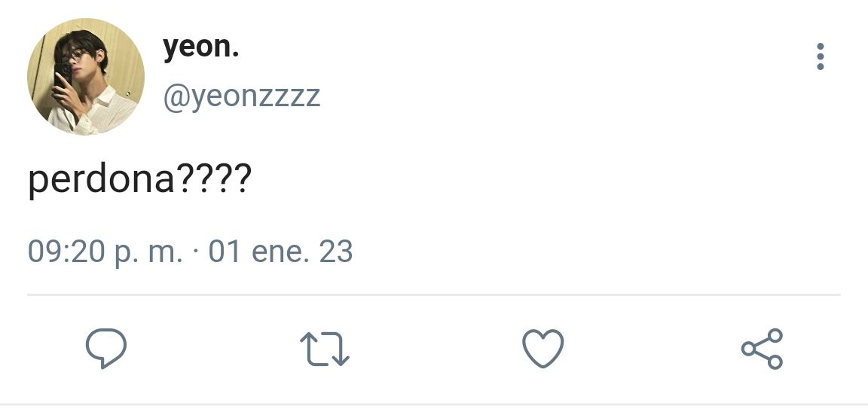Toggle favorite on the heart outline
Viewport: 868px width, 418px height.
click(543, 348)
